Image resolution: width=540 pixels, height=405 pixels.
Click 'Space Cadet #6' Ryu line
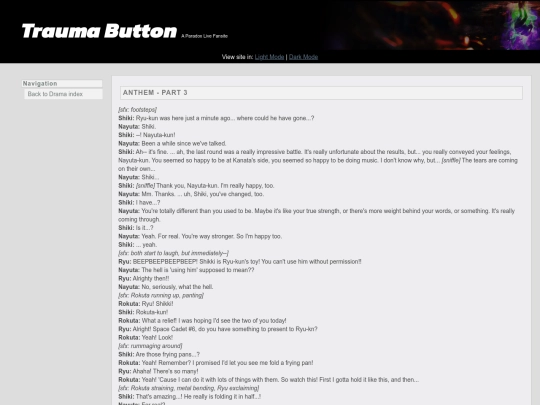(218, 329)
